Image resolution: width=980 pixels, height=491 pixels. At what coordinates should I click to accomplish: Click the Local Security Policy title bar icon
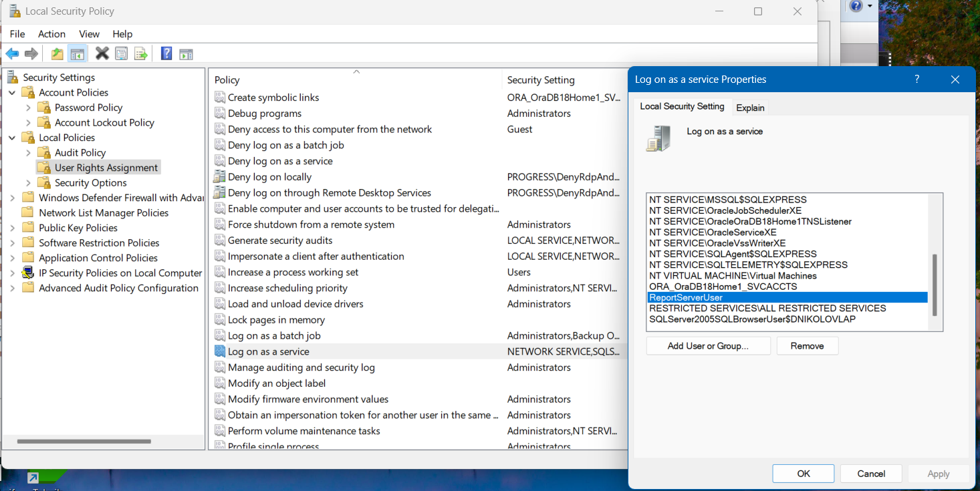13,11
